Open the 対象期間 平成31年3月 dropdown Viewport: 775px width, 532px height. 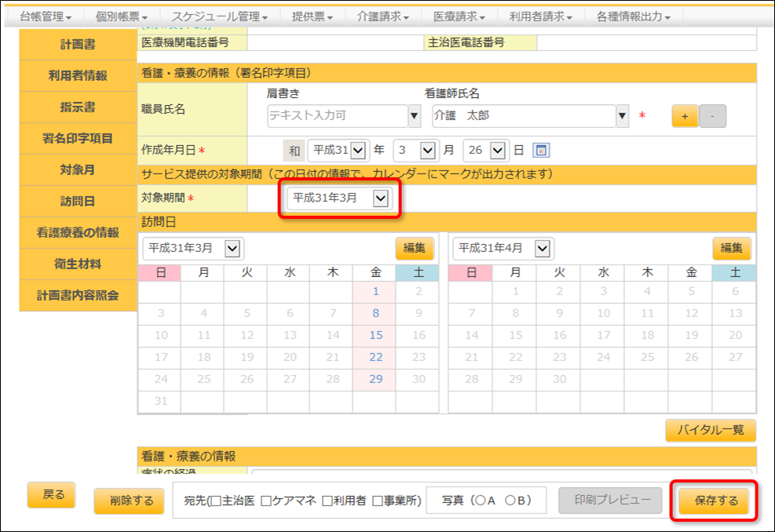[339, 198]
